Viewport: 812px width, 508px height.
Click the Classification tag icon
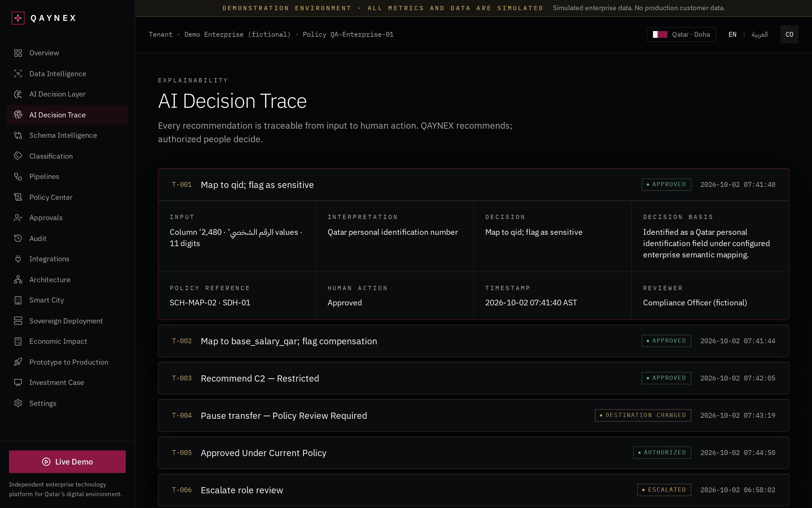click(x=18, y=156)
